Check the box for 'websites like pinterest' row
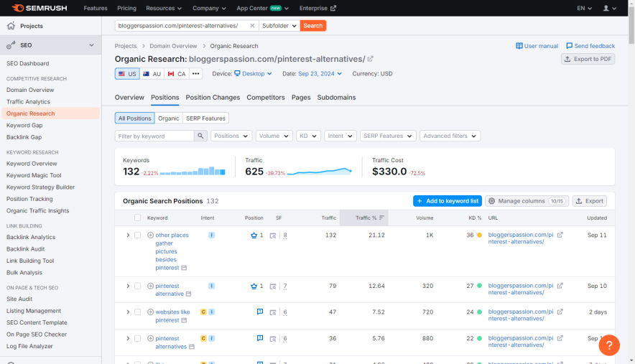This screenshot has height=364, width=635. click(x=138, y=312)
